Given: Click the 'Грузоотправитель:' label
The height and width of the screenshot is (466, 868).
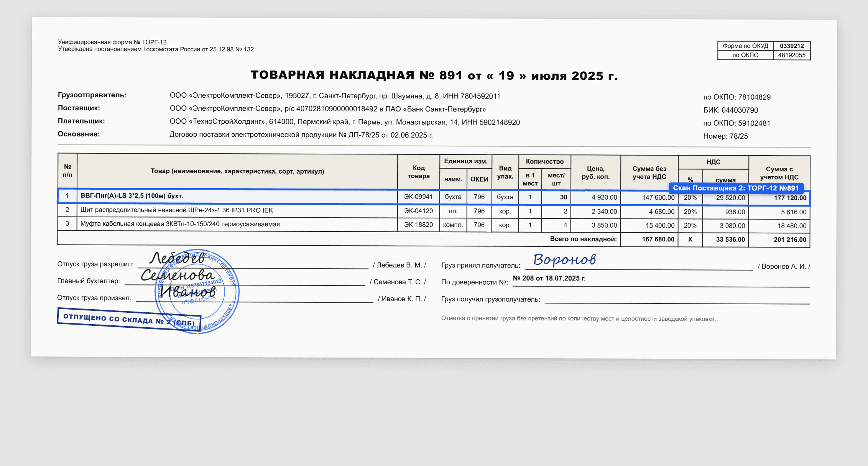Looking at the screenshot, I should [92, 95].
